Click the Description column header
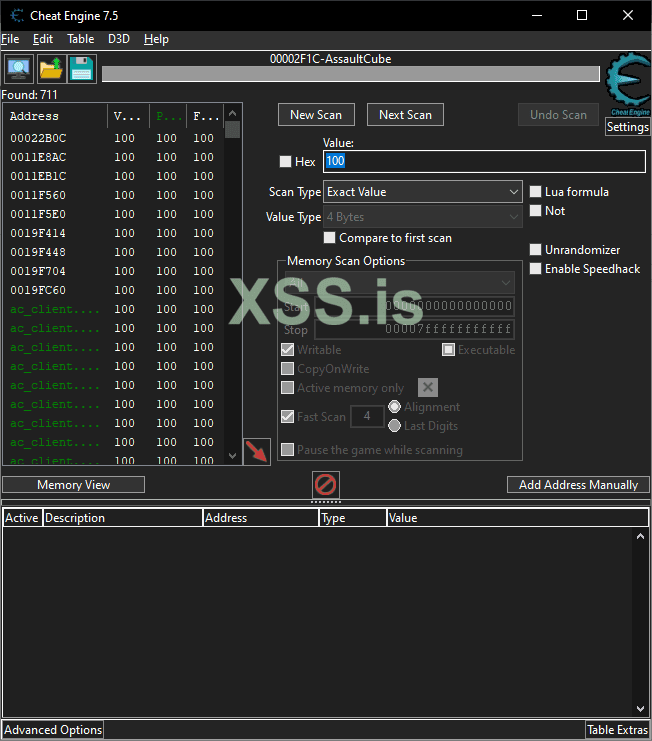The height and width of the screenshot is (741, 652). [123, 518]
